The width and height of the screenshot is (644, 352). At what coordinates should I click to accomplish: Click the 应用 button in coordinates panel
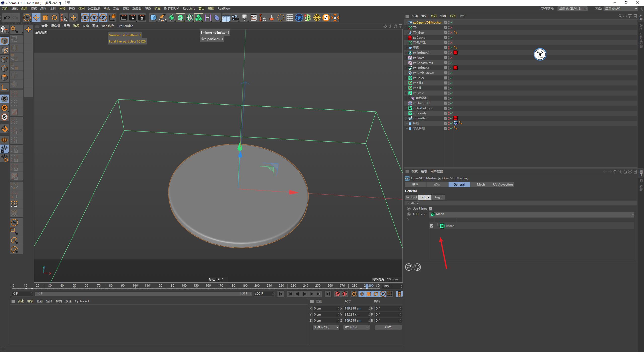pos(388,327)
